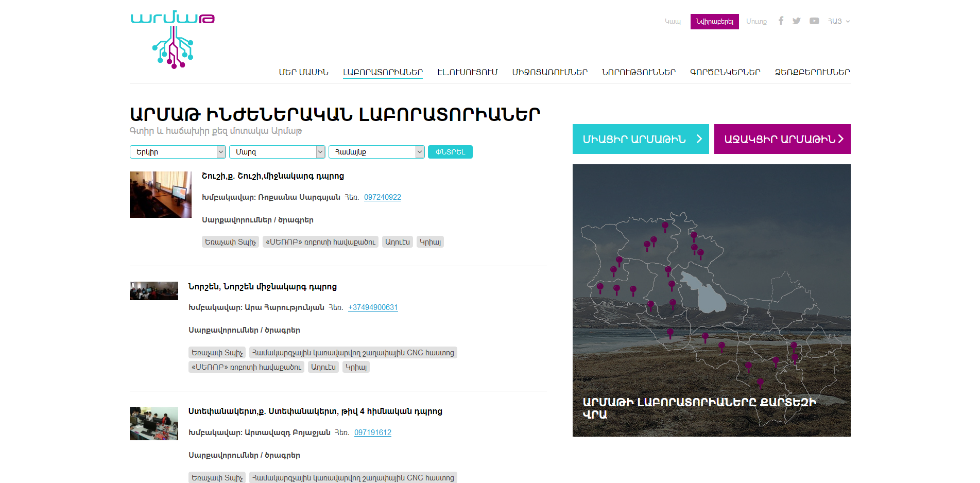This screenshot has width=980, height=483.
Task: Open the Կապ contact link
Action: click(673, 22)
